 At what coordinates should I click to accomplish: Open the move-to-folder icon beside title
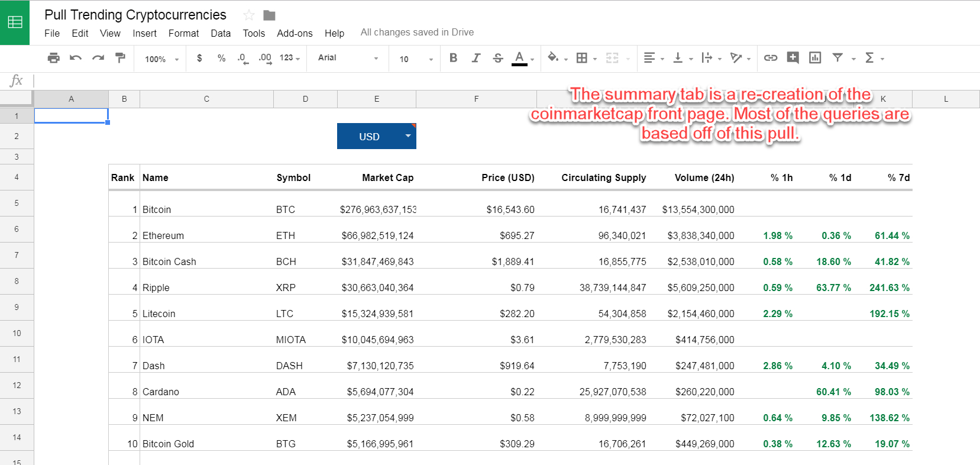click(269, 15)
